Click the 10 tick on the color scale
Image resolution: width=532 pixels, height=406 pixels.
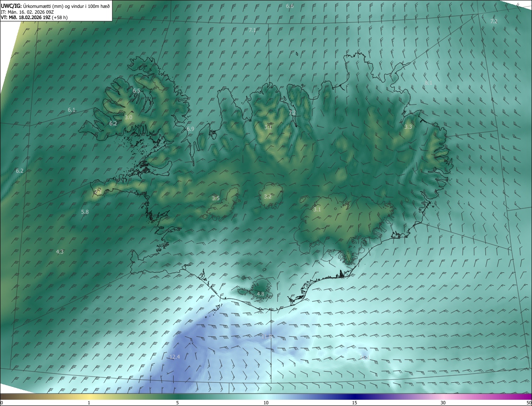click(x=266, y=403)
